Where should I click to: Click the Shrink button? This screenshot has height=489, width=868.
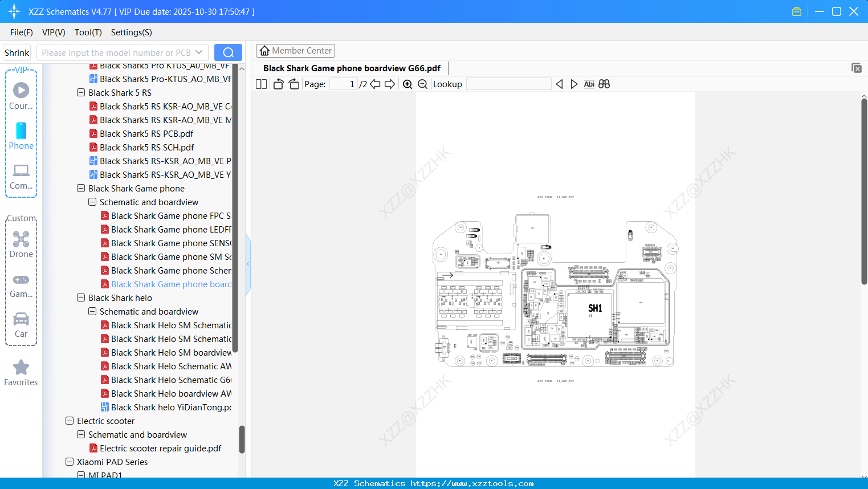pyautogui.click(x=17, y=52)
